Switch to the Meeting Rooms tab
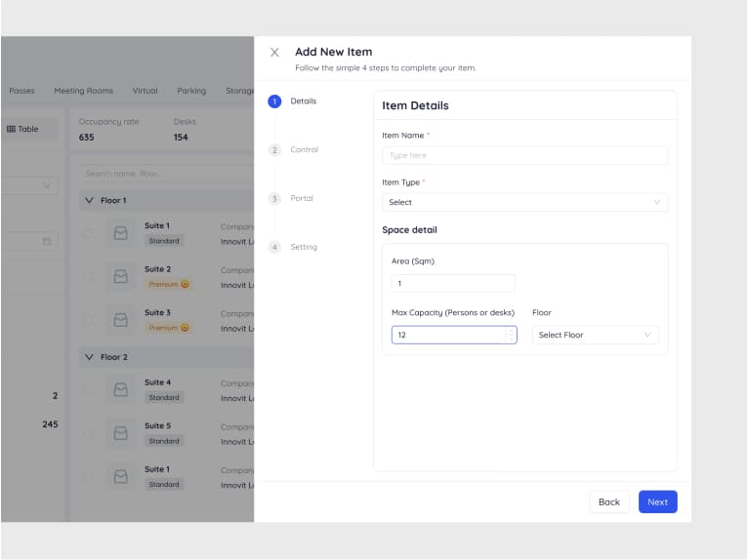The image size is (747, 560). 83,91
